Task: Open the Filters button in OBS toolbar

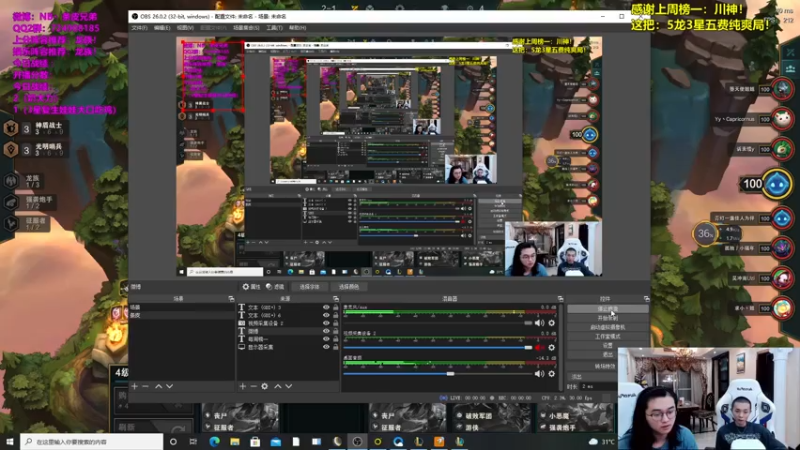Action: pyautogui.click(x=275, y=287)
